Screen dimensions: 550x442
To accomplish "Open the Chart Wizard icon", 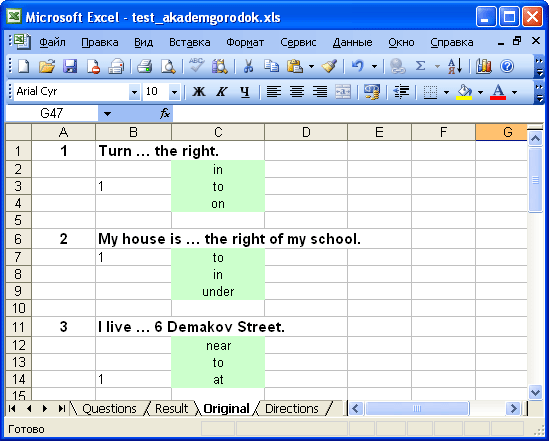I will [x=484, y=66].
